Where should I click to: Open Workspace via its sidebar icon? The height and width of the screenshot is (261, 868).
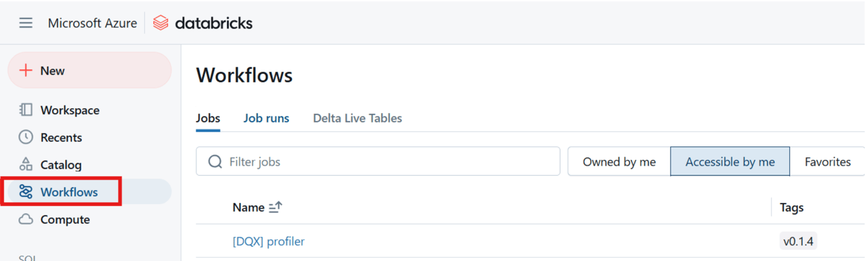(26, 110)
